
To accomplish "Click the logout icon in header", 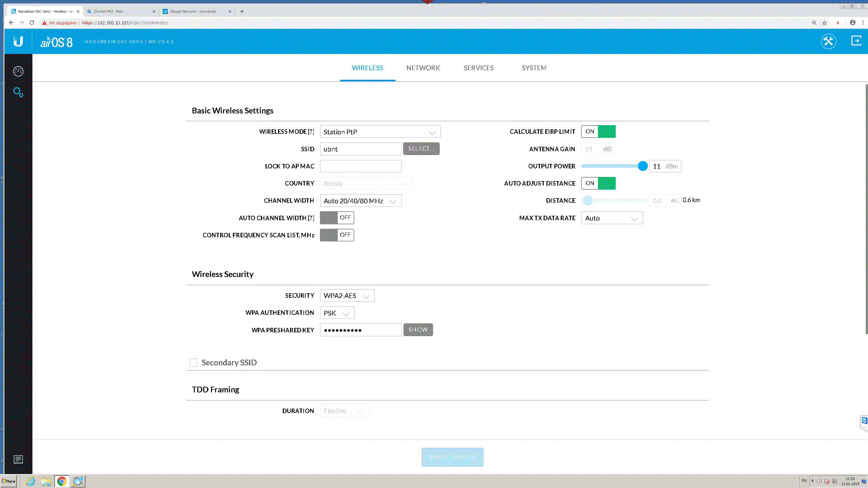I will pyautogui.click(x=856, y=41).
